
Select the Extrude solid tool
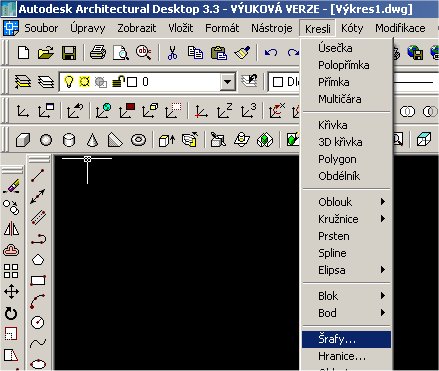167,140
